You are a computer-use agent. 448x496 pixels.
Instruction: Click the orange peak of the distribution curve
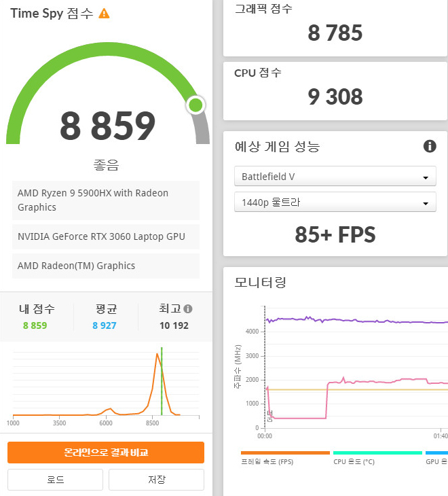tap(157, 354)
